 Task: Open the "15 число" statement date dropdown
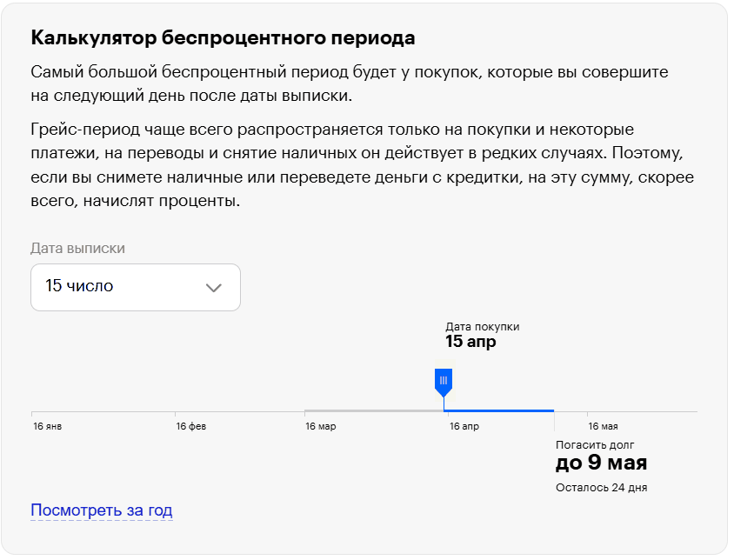(135, 287)
